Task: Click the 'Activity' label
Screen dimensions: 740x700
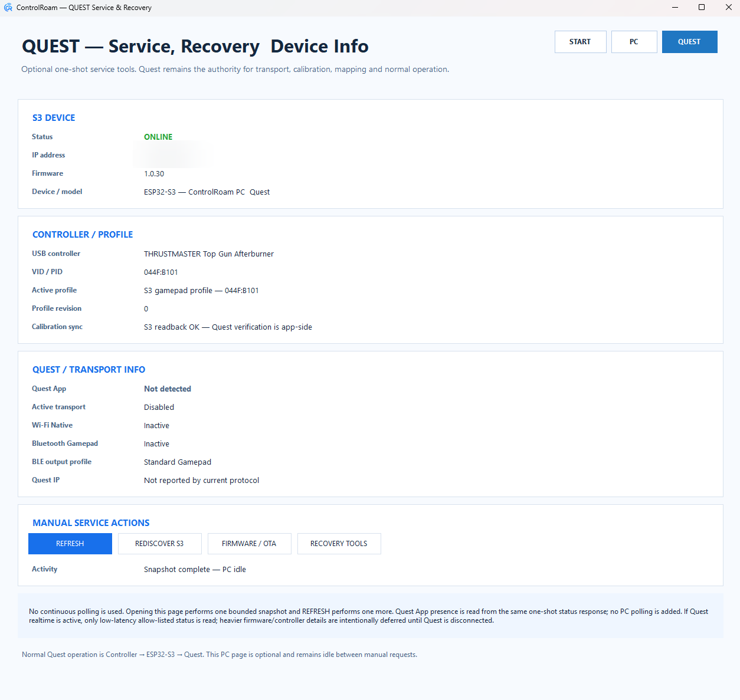Action: pos(44,569)
